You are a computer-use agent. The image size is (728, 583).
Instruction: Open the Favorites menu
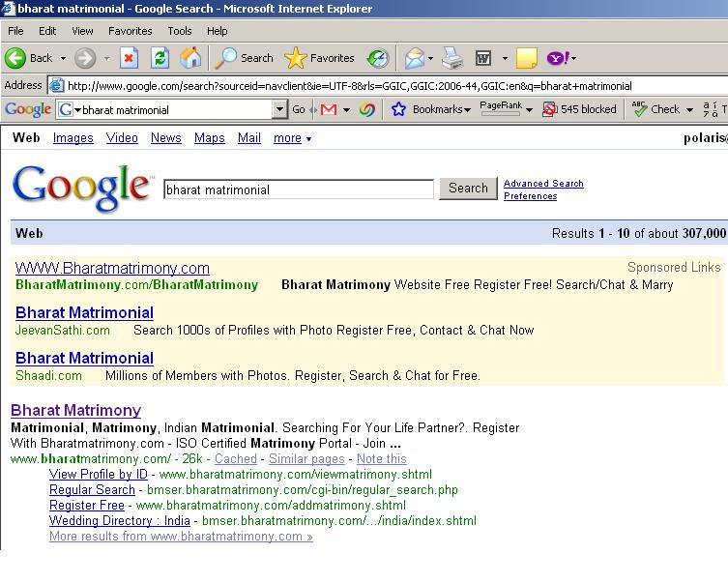tap(130, 31)
